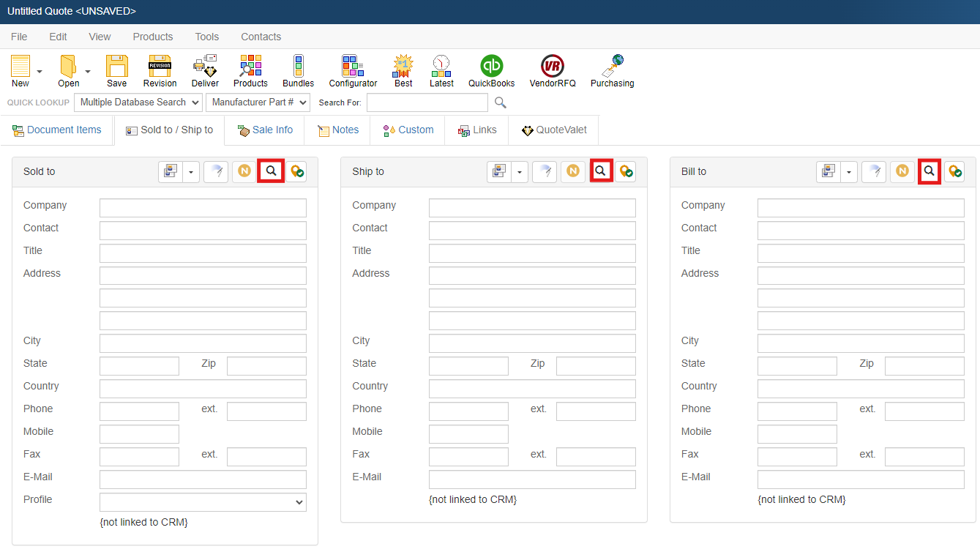Expand the Multiple Database Search dropdown
980x552 pixels.
(x=138, y=102)
